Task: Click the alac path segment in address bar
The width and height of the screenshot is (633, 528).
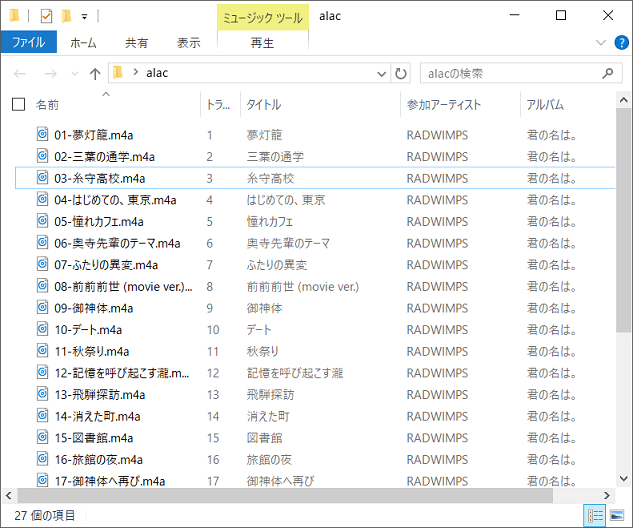Action: [x=157, y=73]
